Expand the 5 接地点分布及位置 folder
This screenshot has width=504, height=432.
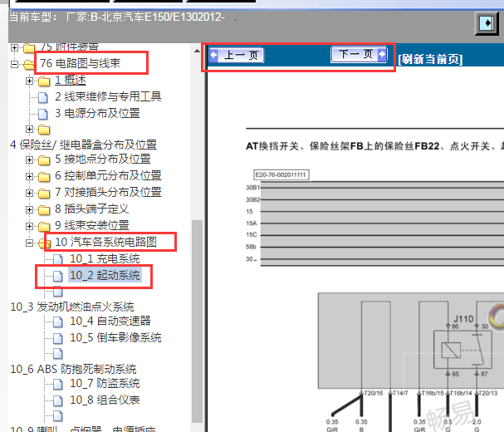click(30, 160)
